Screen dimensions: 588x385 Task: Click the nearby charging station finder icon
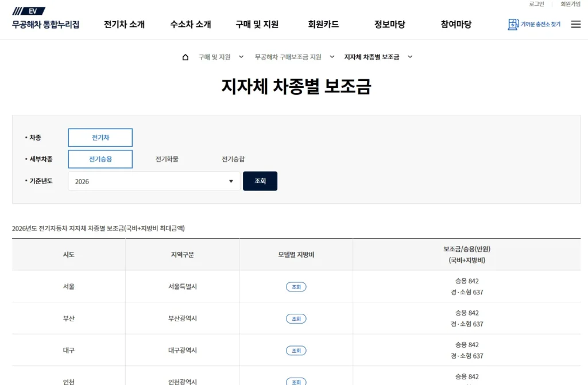514,24
